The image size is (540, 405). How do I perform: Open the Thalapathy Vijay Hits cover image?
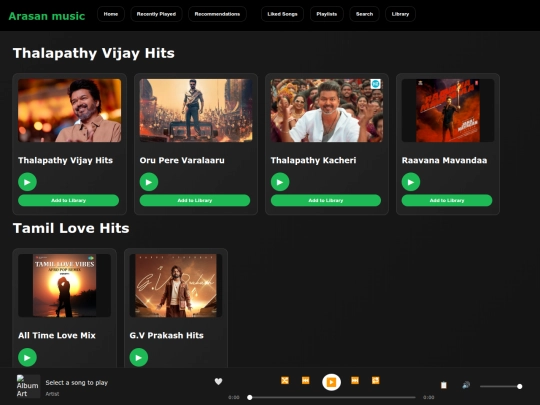click(x=70, y=111)
